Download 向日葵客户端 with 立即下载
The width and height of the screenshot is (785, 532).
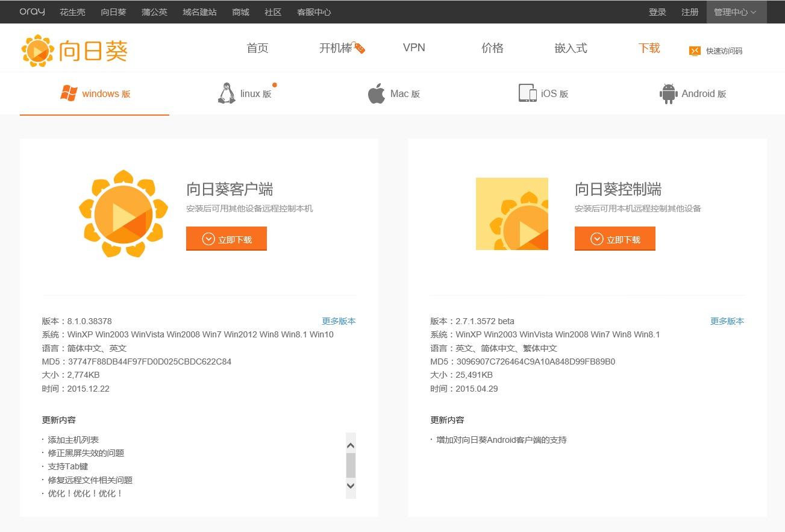point(227,239)
